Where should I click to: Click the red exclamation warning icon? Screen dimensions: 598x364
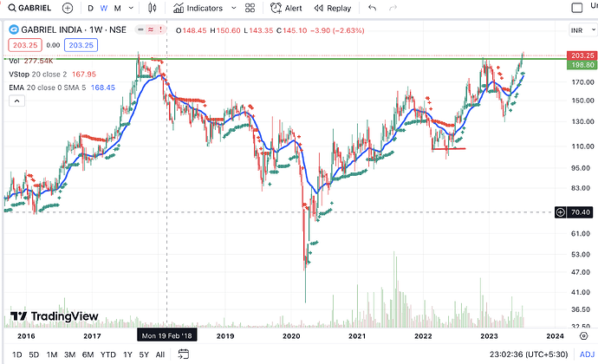tap(161, 29)
